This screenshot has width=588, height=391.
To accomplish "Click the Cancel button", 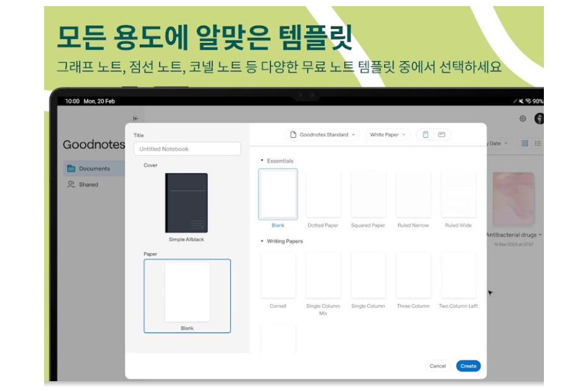I will [x=437, y=366].
